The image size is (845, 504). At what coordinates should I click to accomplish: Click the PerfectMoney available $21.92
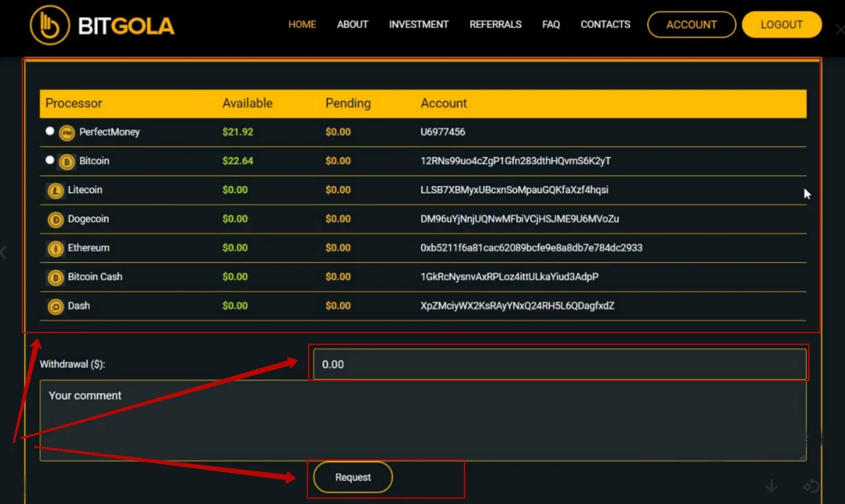tap(238, 132)
